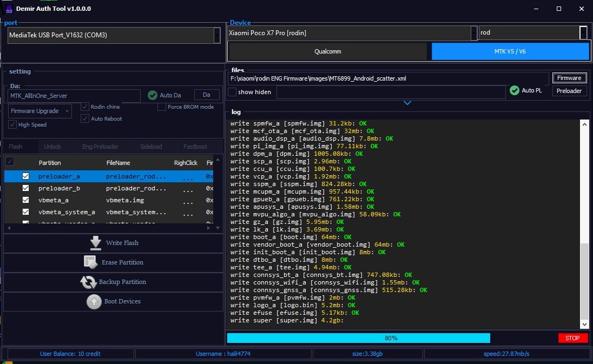Click the RighClick column header

pyautogui.click(x=186, y=163)
